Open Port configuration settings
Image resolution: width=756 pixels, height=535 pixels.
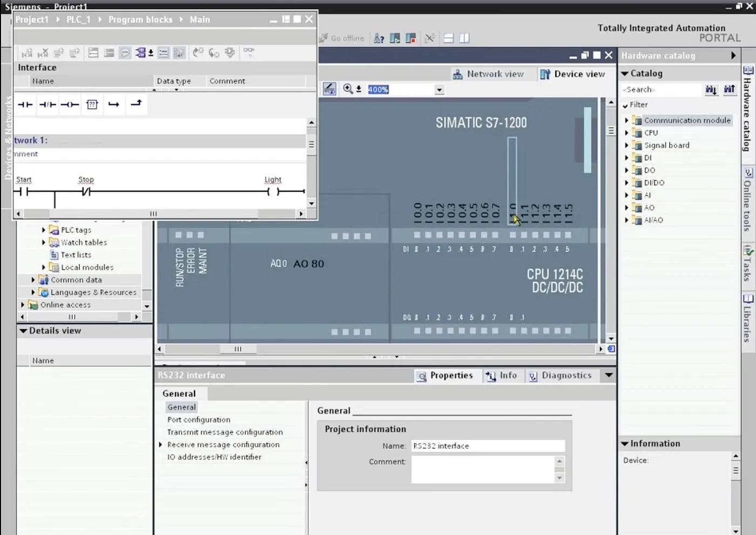(198, 419)
